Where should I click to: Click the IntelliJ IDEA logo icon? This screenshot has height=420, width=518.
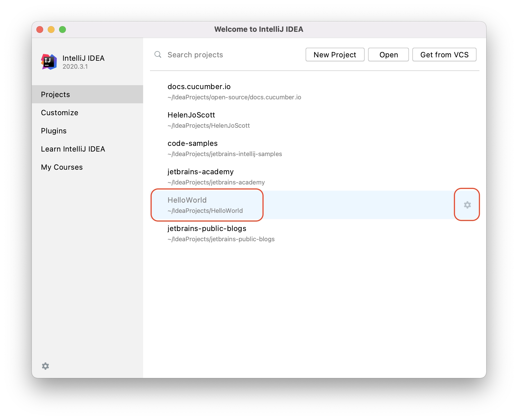coord(49,62)
